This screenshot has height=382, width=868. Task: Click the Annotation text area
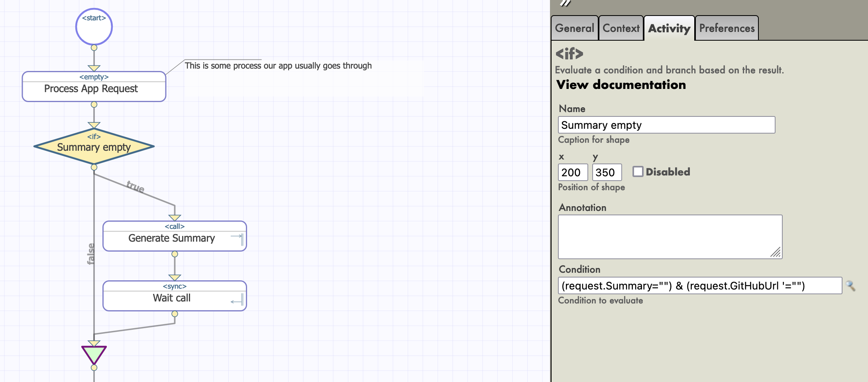pyautogui.click(x=670, y=237)
